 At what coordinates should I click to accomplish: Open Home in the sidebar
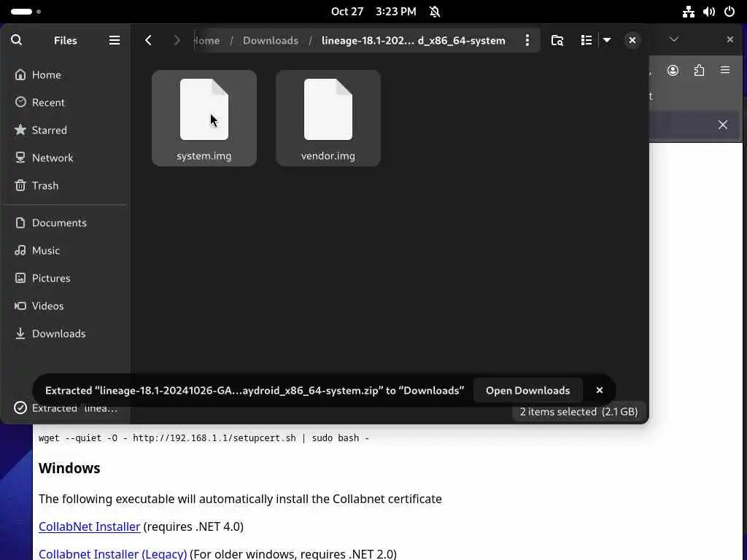coord(66,75)
